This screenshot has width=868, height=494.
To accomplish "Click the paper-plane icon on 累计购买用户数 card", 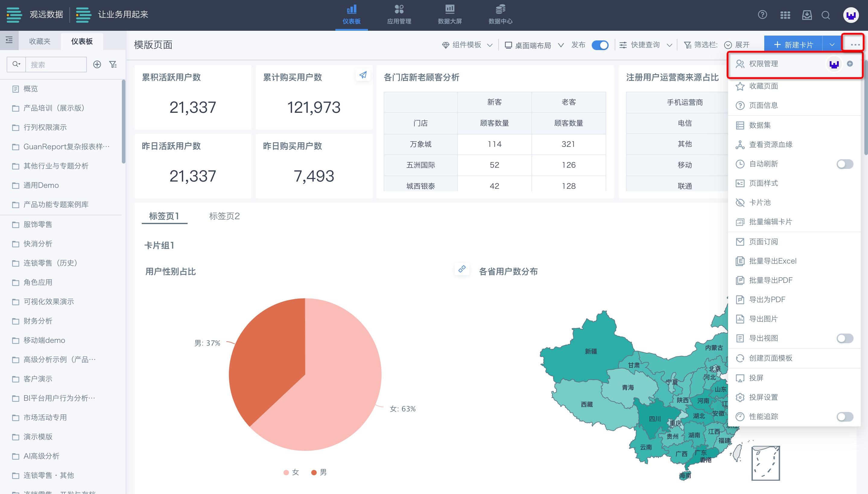I will [363, 75].
